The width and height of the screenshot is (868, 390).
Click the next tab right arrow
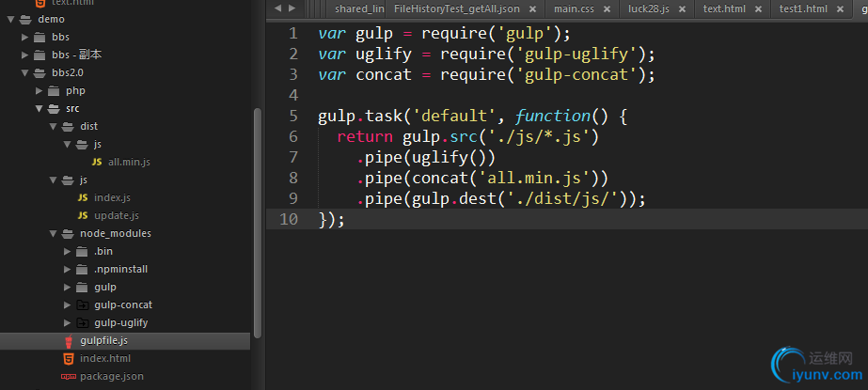pyautogui.click(x=292, y=8)
